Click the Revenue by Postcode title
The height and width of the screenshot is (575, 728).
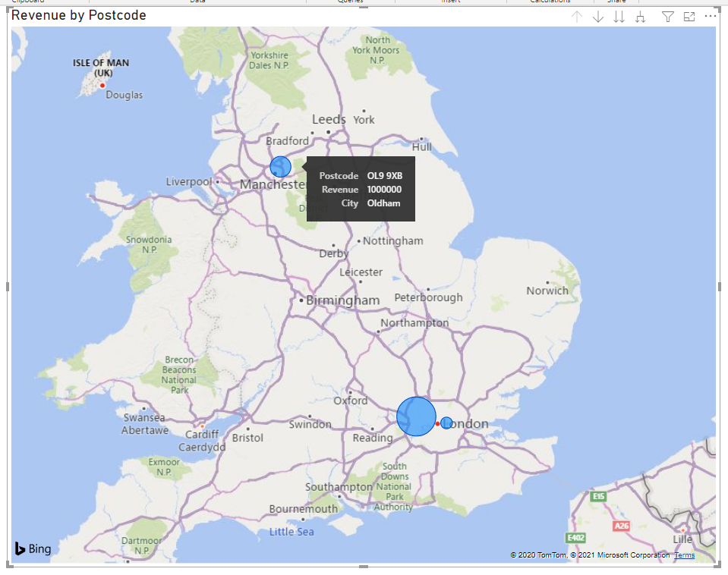point(78,15)
